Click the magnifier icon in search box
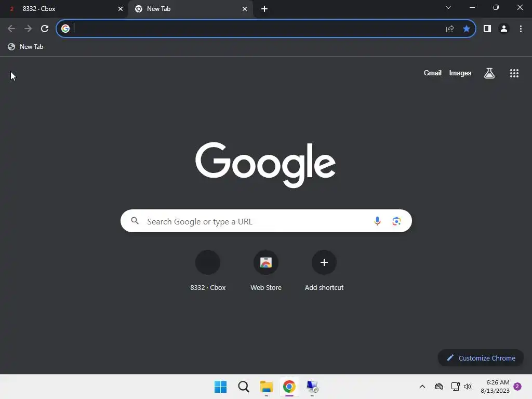 pos(135,221)
